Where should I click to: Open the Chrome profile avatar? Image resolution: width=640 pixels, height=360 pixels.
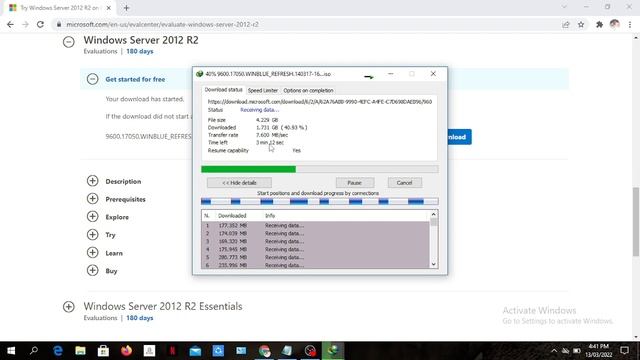(614, 24)
